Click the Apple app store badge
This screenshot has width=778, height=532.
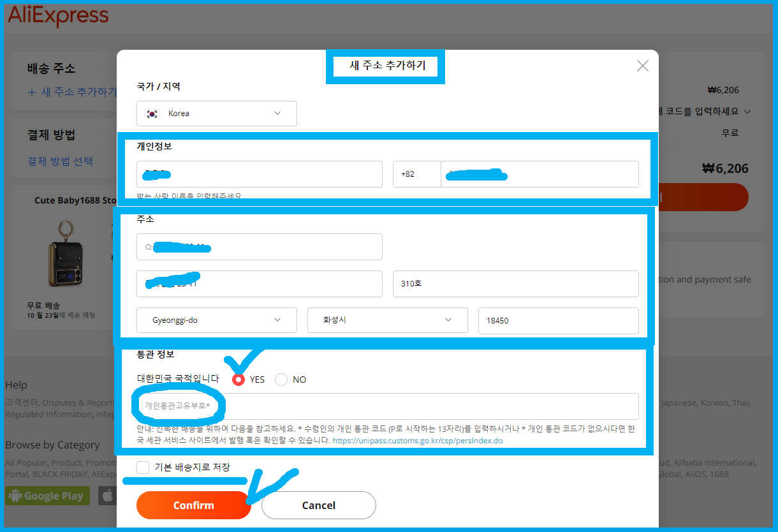[108, 496]
